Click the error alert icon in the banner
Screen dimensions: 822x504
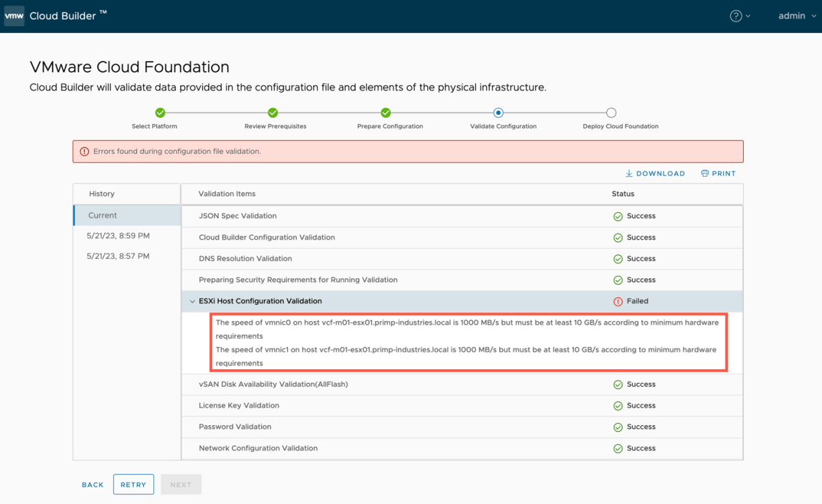(x=84, y=151)
